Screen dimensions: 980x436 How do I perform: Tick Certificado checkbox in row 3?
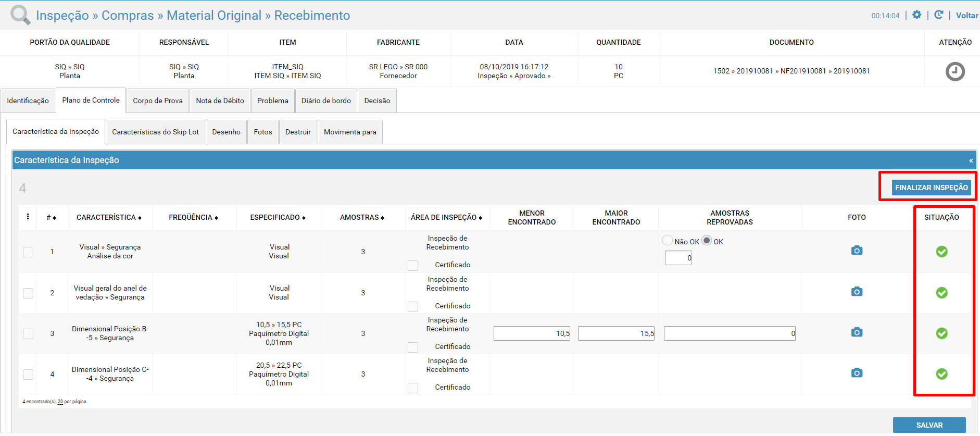(413, 347)
